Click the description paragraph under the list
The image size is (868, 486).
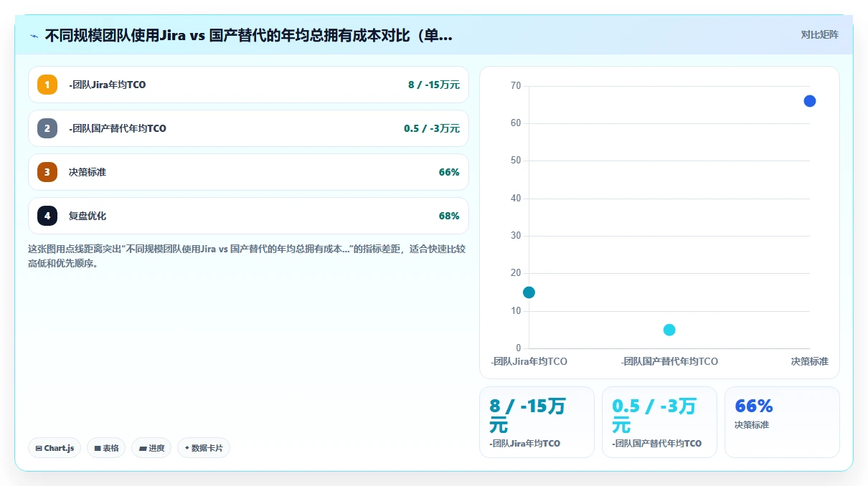[247, 256]
